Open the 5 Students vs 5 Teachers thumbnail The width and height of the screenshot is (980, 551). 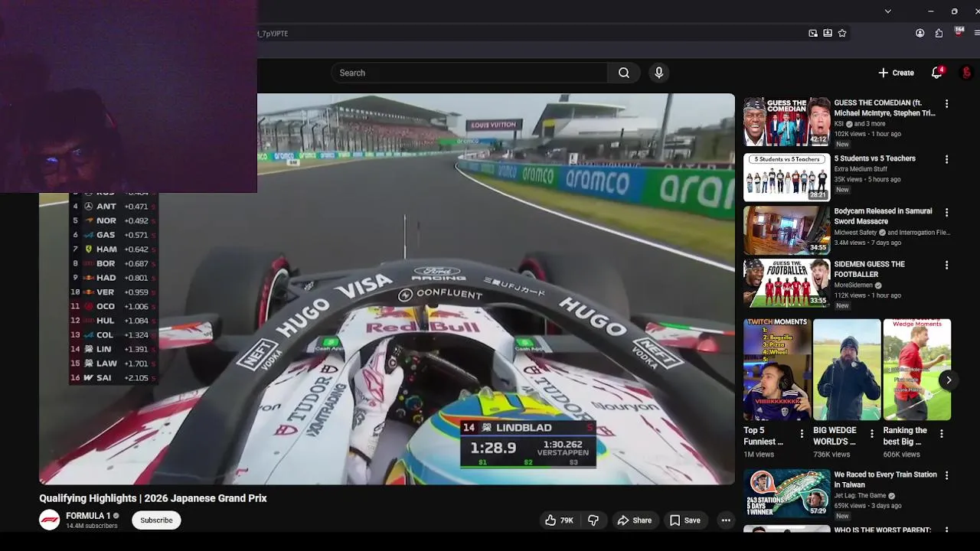pos(786,178)
